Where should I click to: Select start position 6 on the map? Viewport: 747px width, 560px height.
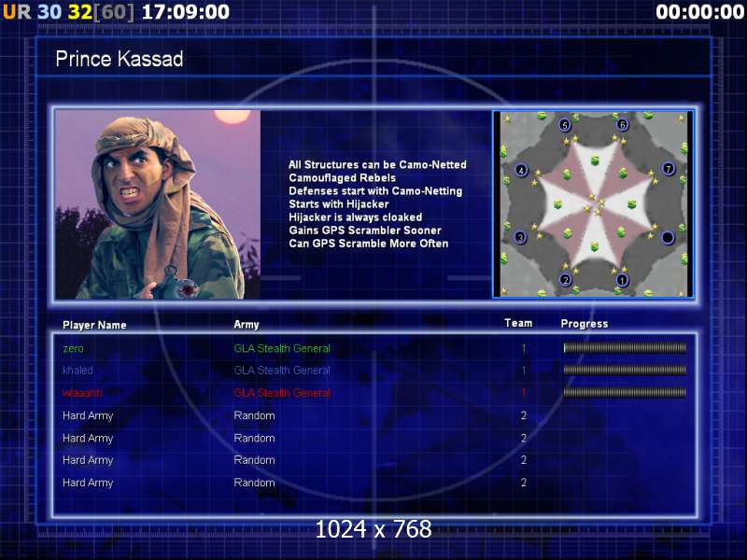[622, 125]
